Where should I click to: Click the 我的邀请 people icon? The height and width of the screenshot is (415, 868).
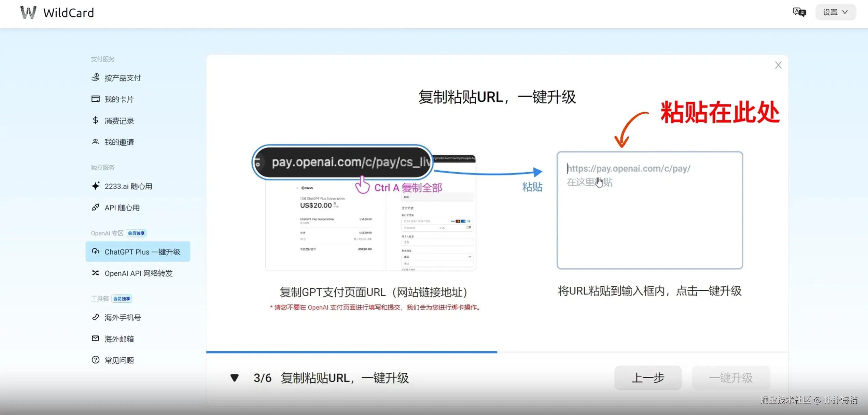96,142
